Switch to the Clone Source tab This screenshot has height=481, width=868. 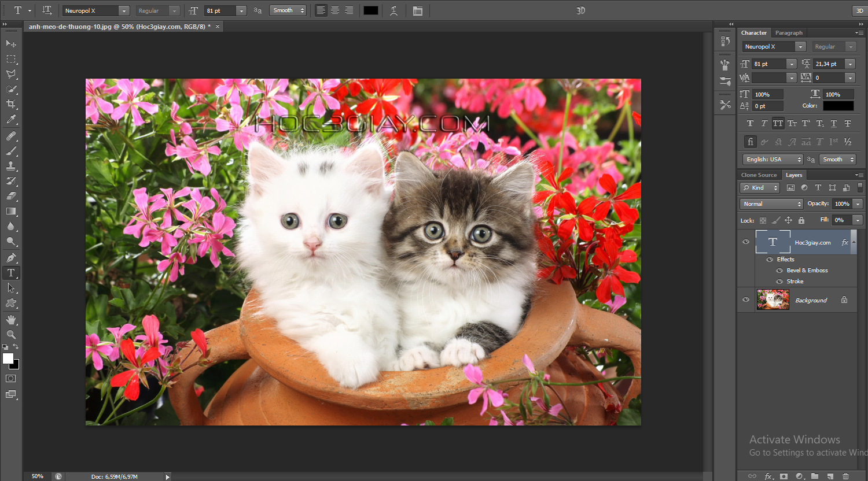[x=759, y=175]
